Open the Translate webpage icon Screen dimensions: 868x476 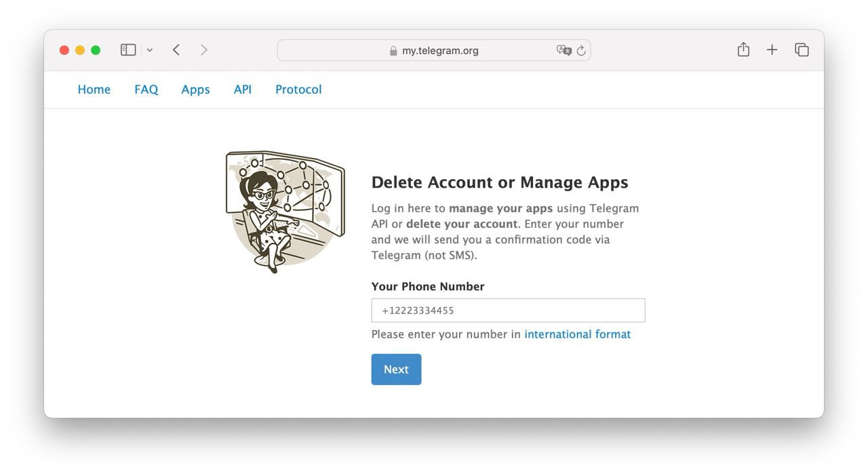pyautogui.click(x=564, y=50)
